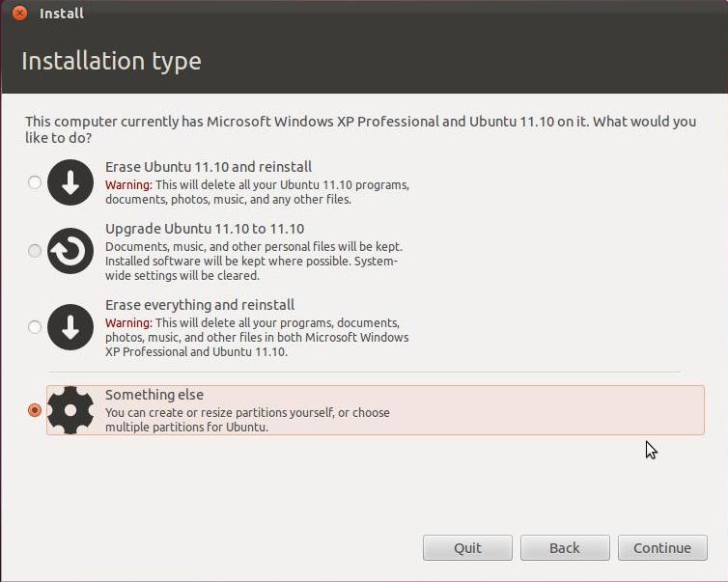728x582 pixels.
Task: Select the Erase Ubuntu 11.10 and reinstall radio button
Action: coord(35,182)
